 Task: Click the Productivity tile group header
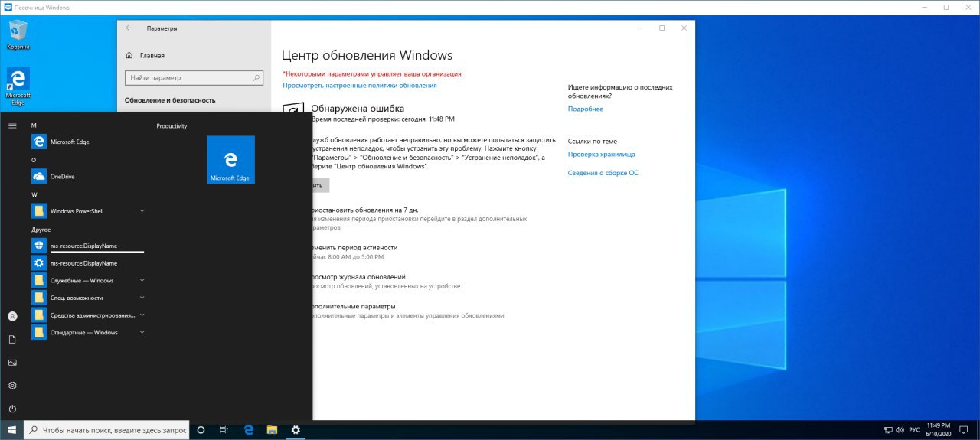(x=171, y=126)
